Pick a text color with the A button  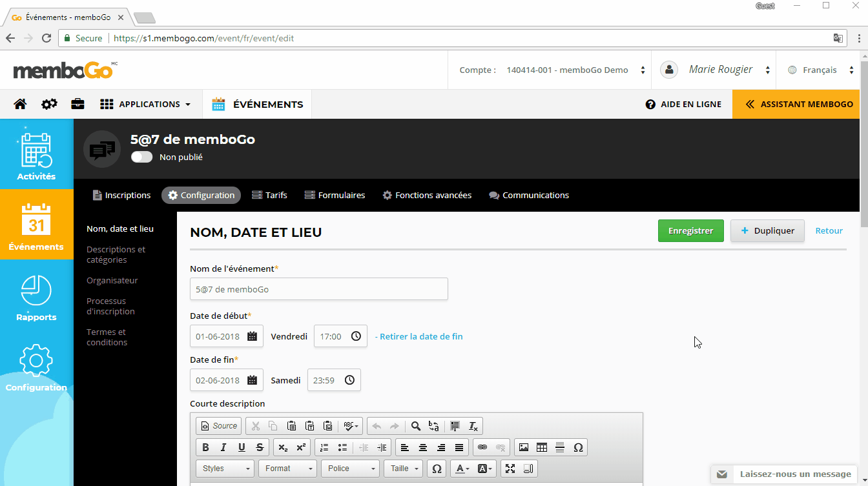pyautogui.click(x=462, y=469)
